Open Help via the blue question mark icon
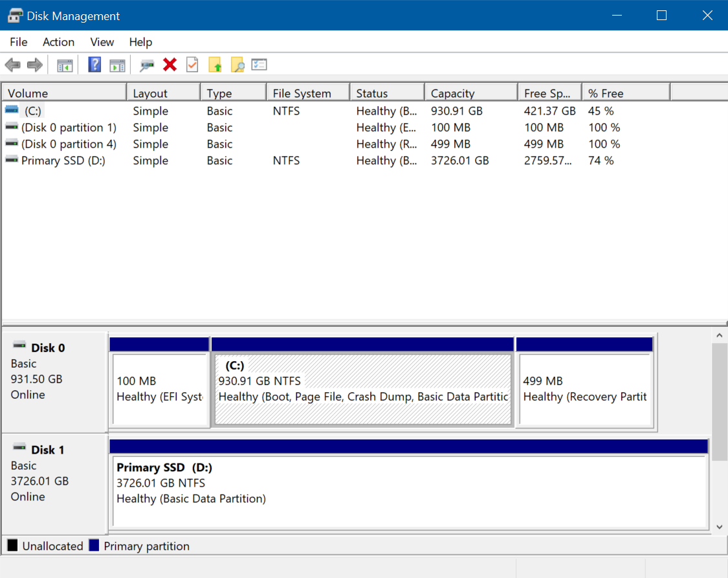 [94, 65]
